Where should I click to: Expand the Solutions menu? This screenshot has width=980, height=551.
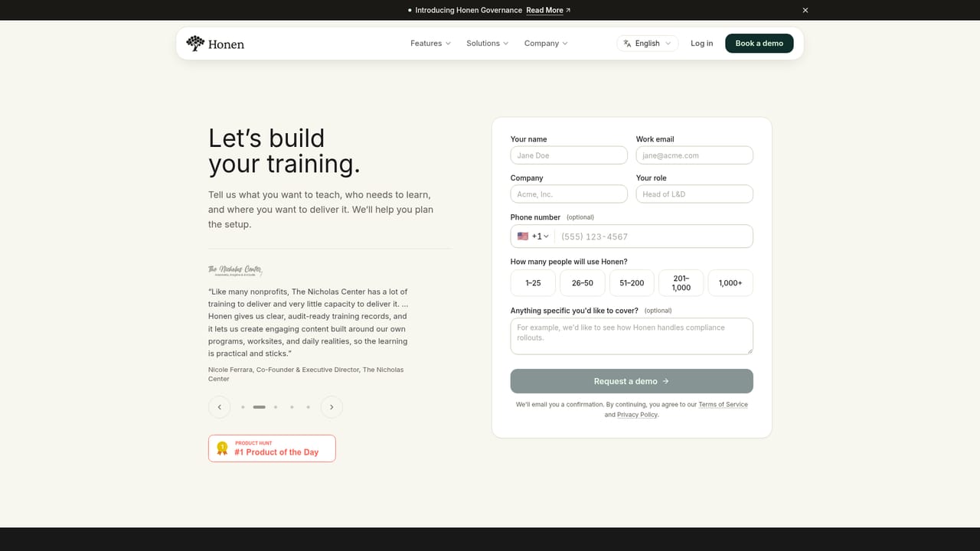487,44
